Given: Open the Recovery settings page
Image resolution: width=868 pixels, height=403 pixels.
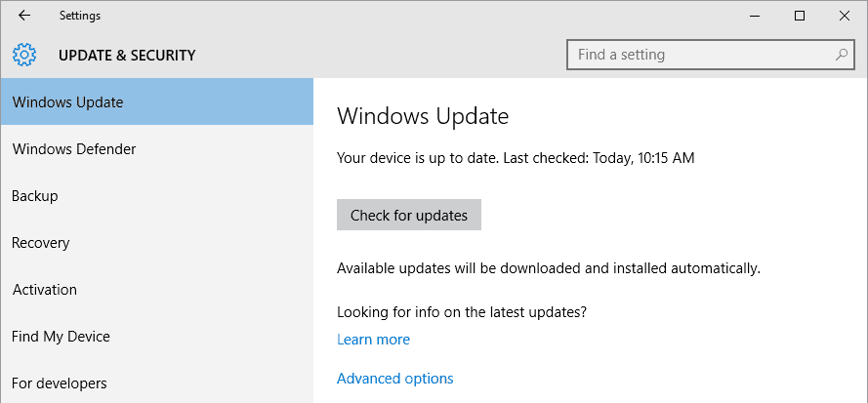Looking at the screenshot, I should [x=40, y=243].
